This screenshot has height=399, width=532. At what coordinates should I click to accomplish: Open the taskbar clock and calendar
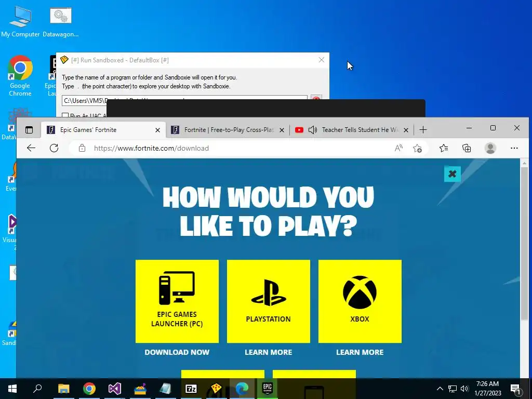[487, 389]
